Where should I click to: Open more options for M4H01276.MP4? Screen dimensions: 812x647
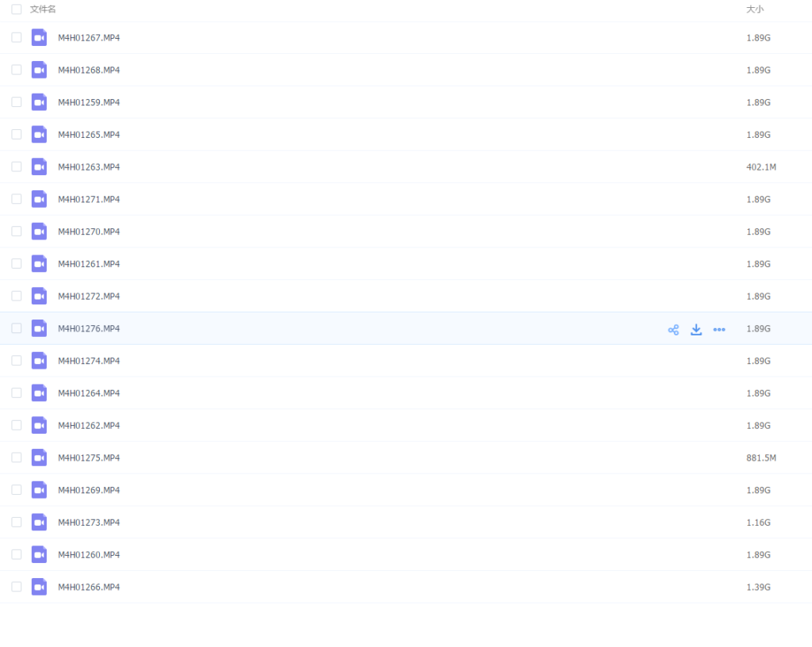(719, 330)
